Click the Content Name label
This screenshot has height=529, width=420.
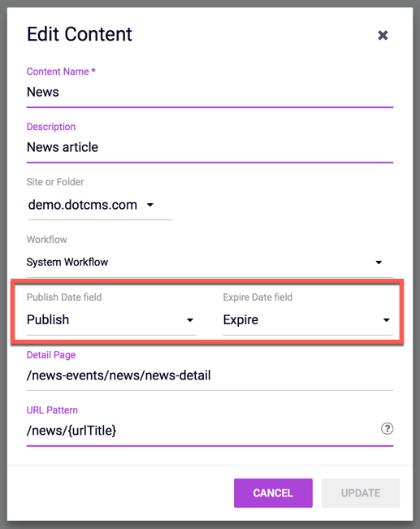61,72
